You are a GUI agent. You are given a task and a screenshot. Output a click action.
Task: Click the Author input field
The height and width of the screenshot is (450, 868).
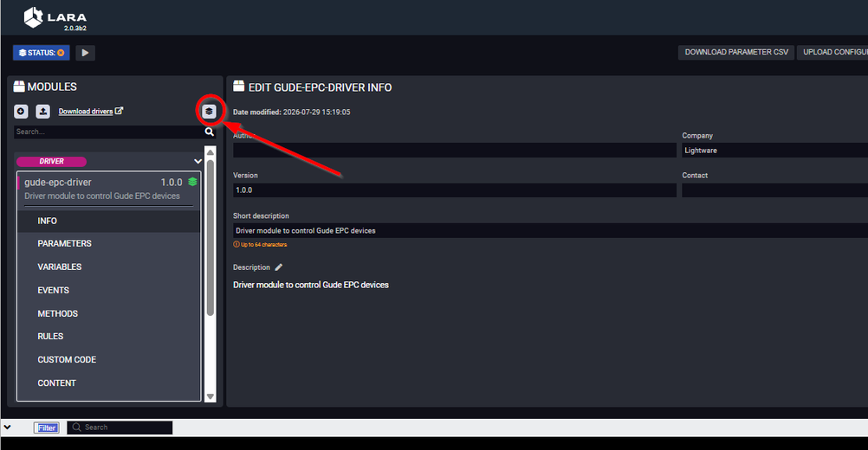click(x=455, y=151)
